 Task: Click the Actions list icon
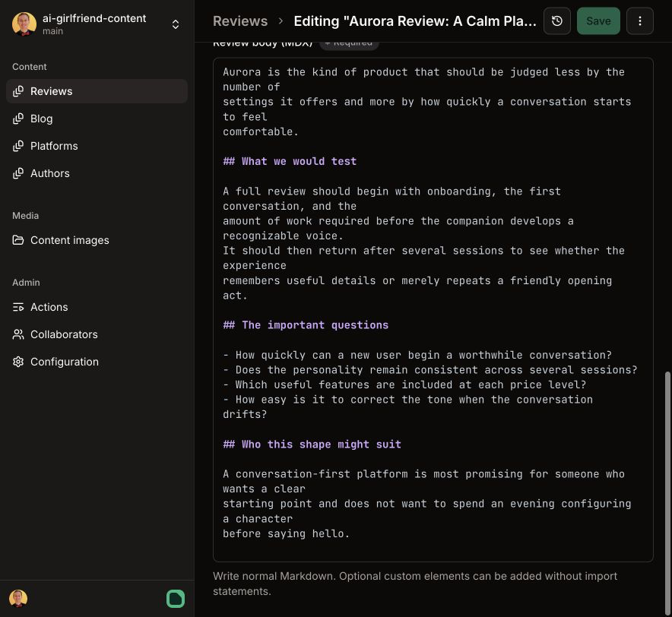(x=18, y=307)
